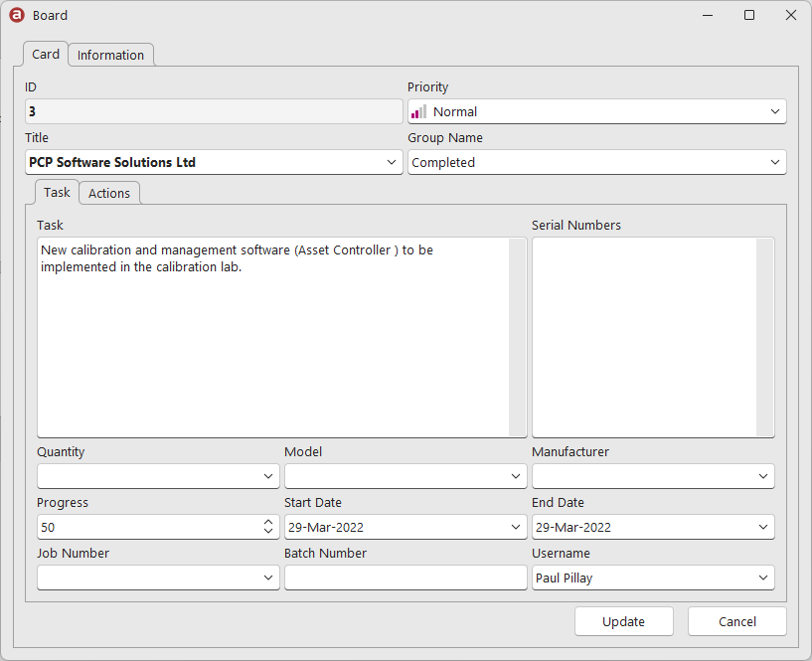Open the Username dropdown
812x661 pixels.
(763, 578)
